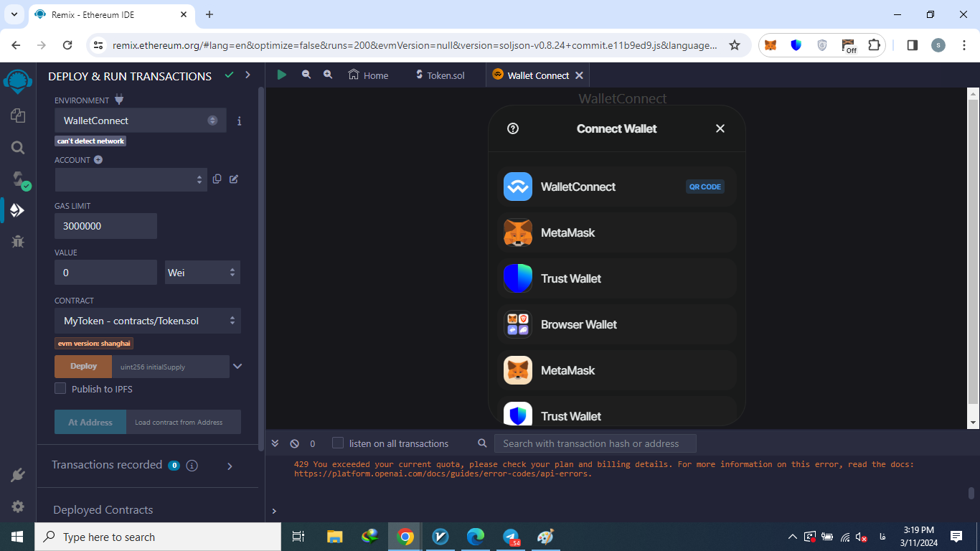Bookmark this page star icon
The image size is (980, 551).
click(734, 45)
